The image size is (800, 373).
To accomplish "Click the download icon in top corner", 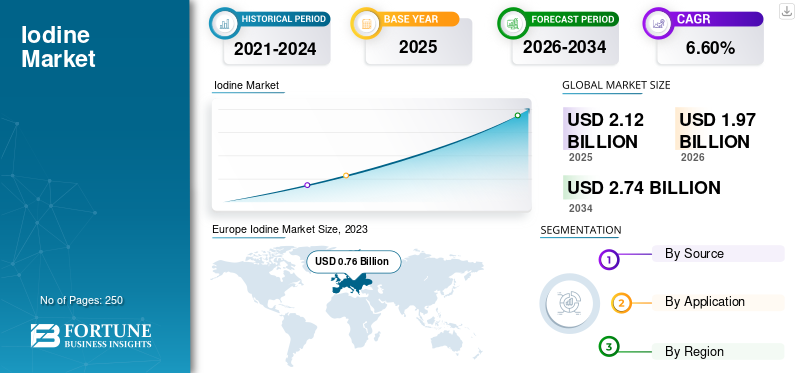I will coord(787,11).
